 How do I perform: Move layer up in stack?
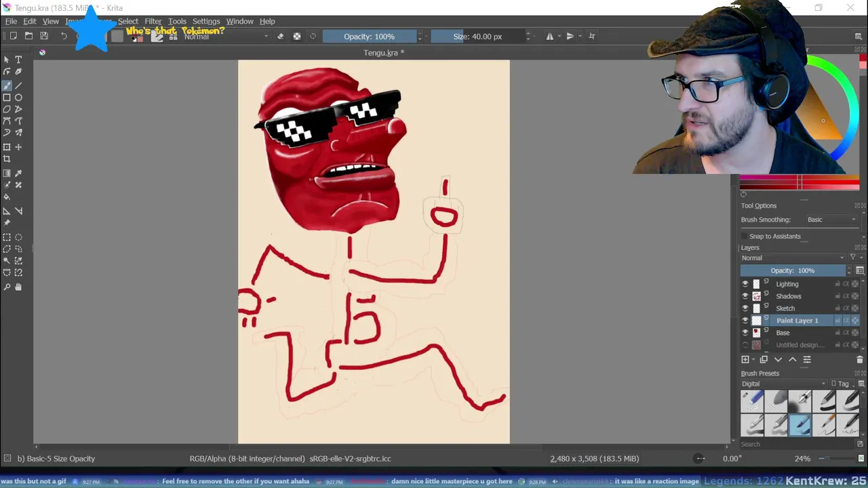tap(792, 360)
